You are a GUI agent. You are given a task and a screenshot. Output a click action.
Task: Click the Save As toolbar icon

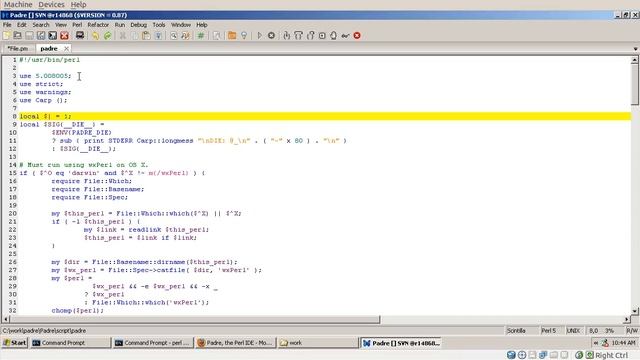(41, 36)
